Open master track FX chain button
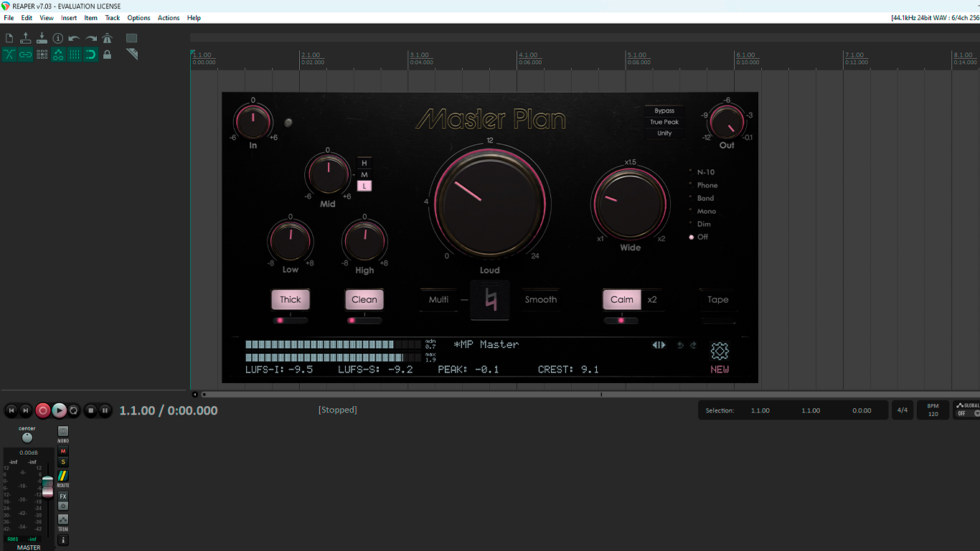The width and height of the screenshot is (980, 551). (x=63, y=496)
